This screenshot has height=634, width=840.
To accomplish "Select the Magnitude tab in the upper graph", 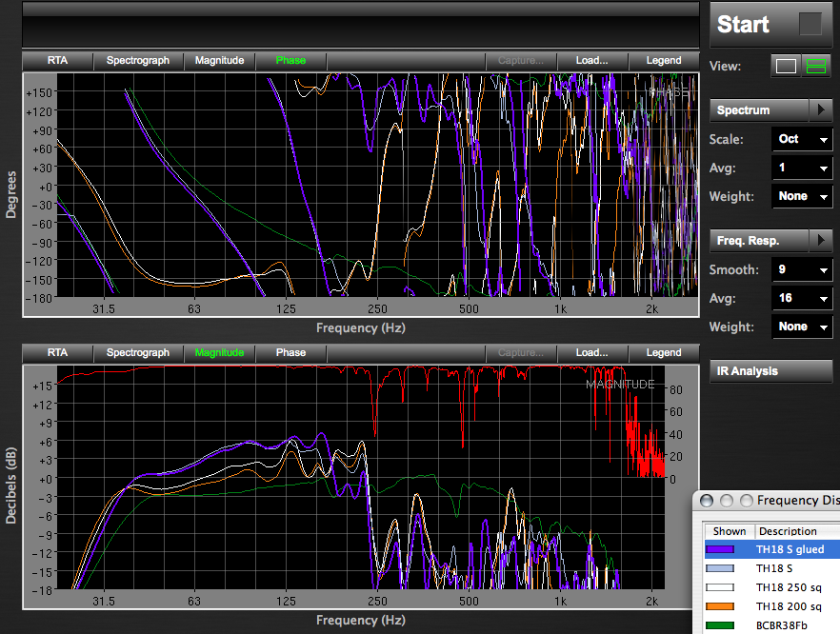I will pos(219,61).
